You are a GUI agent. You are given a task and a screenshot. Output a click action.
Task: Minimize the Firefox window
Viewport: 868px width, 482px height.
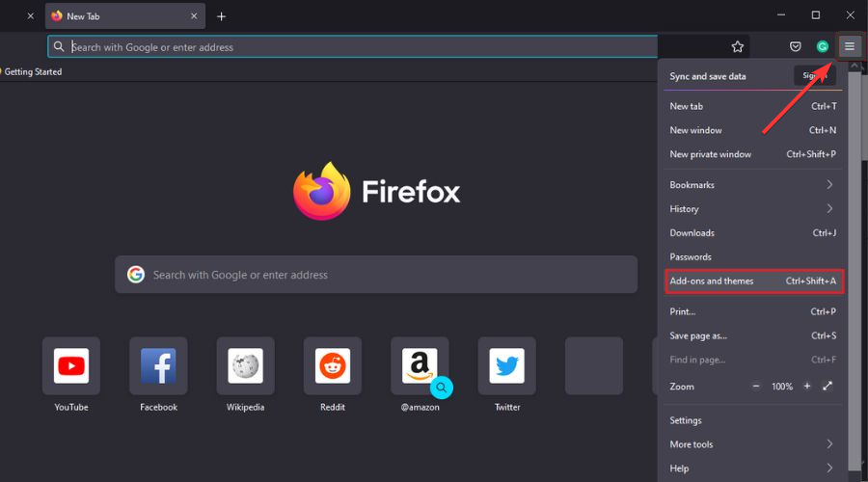pyautogui.click(x=781, y=15)
